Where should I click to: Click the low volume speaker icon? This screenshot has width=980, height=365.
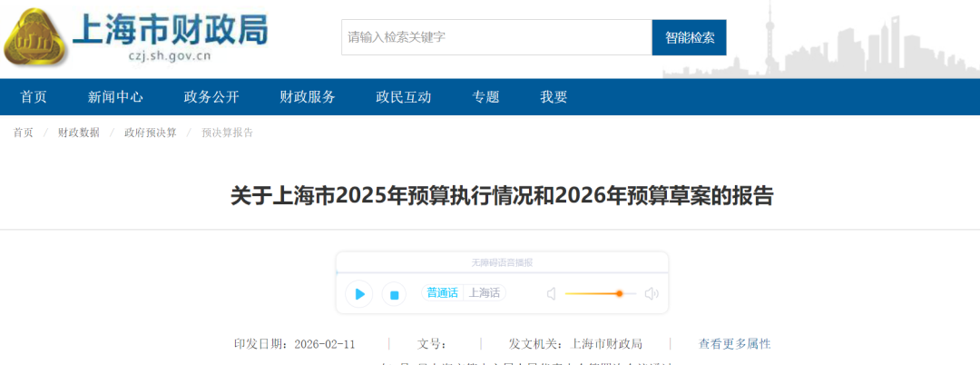coord(551,294)
